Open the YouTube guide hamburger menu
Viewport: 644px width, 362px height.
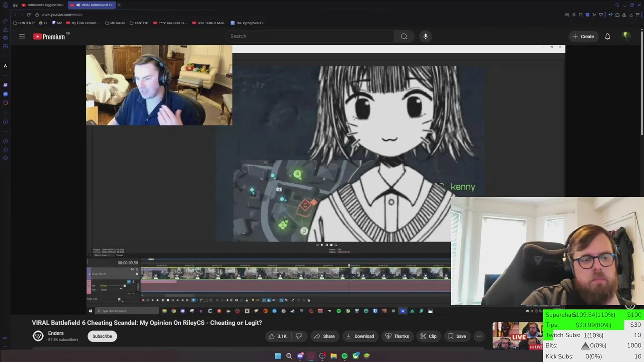point(22,36)
